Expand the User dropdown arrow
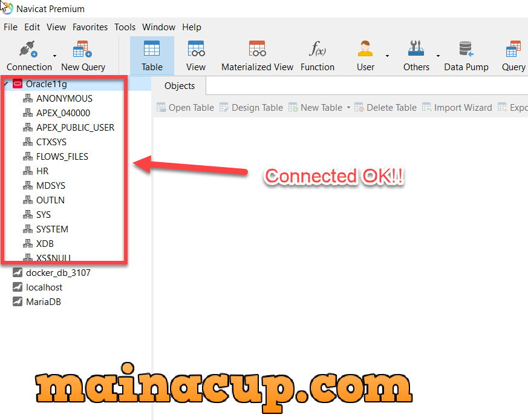Screen dimensions: 528x420 pyautogui.click(x=387, y=56)
